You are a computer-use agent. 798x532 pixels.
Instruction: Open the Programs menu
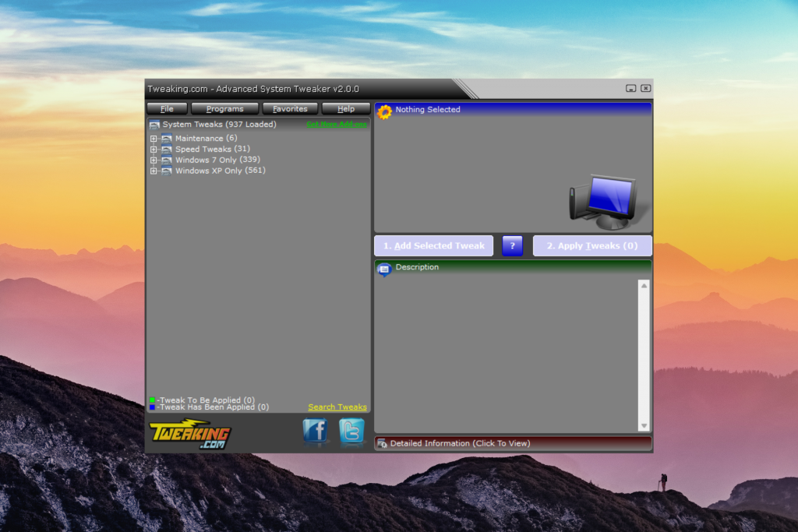pyautogui.click(x=225, y=109)
